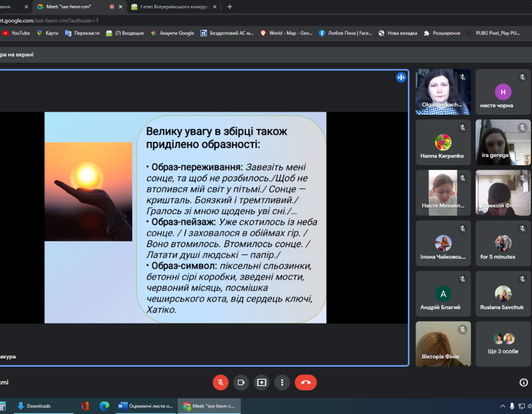
Task: Switch to the Meet sxe-hevn-cmi tab
Action: 71,7
